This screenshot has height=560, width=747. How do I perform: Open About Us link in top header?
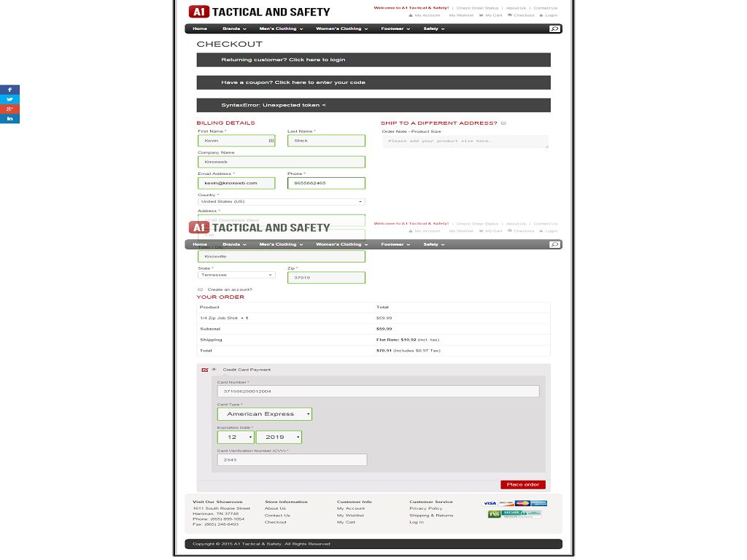pyautogui.click(x=516, y=8)
